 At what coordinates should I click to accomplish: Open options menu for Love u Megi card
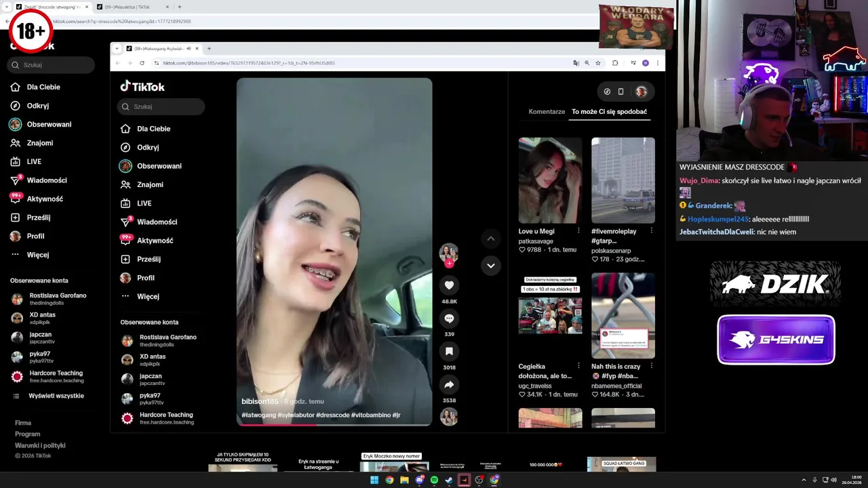pos(578,230)
